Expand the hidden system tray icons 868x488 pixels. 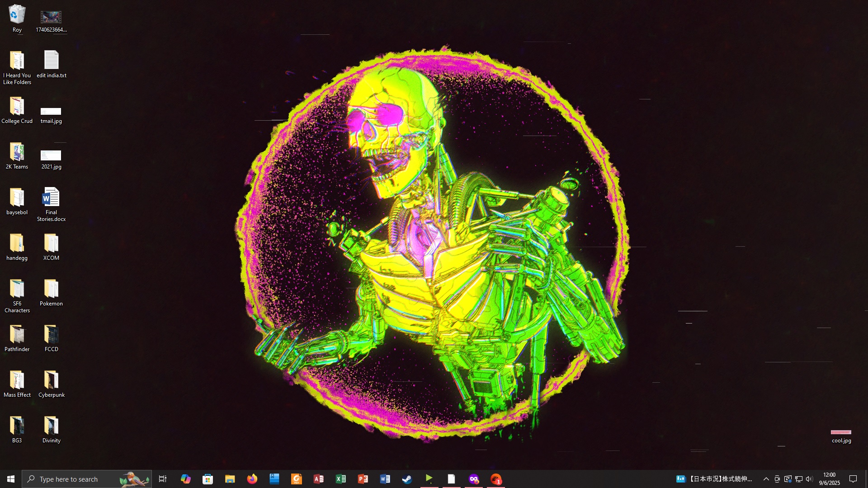pos(766,479)
